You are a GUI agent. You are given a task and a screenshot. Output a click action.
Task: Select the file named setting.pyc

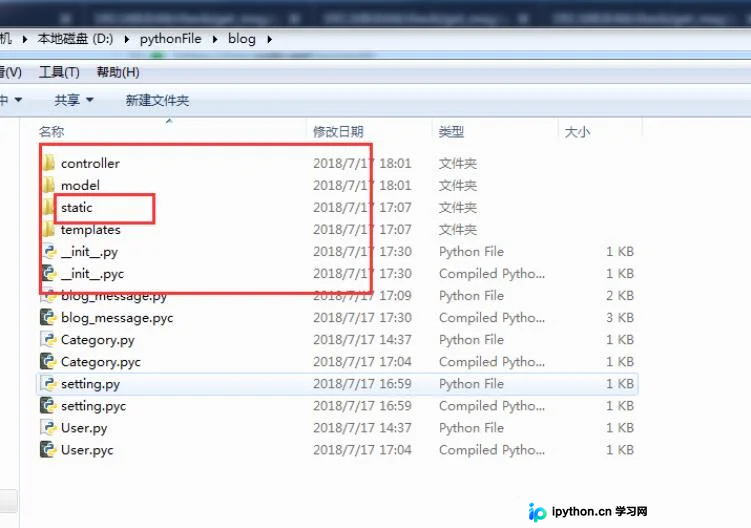pos(93,406)
